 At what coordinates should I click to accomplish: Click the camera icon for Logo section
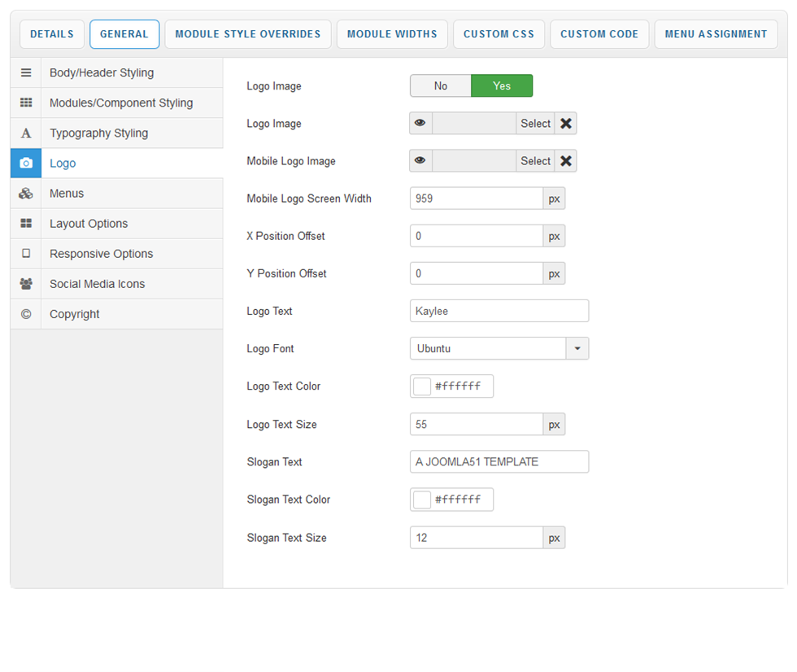(26, 164)
